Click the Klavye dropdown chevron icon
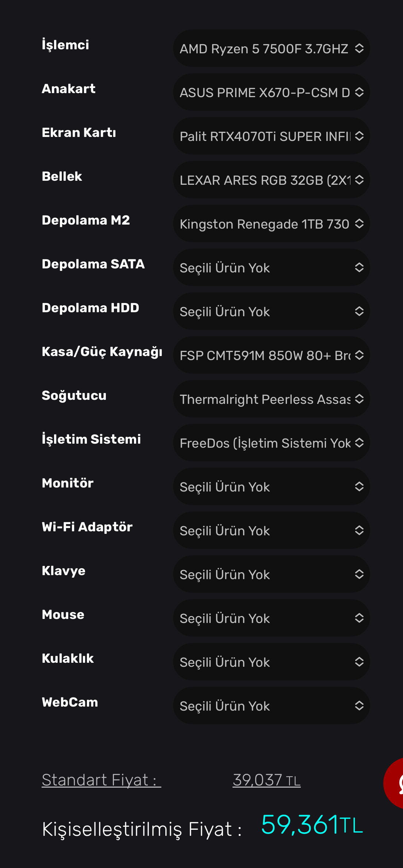The height and width of the screenshot is (868, 403). click(x=359, y=574)
